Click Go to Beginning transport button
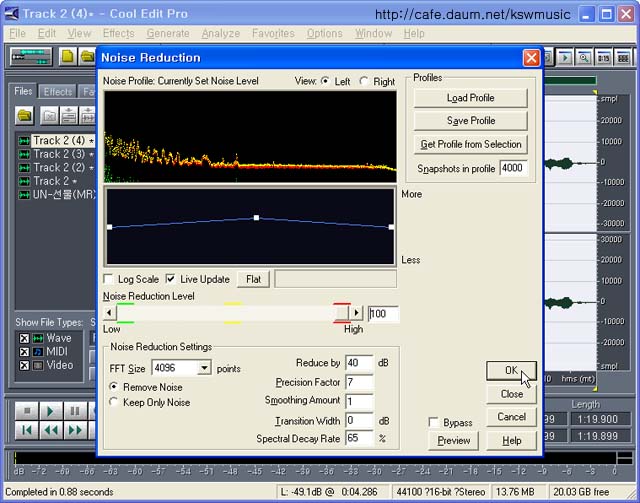Image resolution: width=640 pixels, height=503 pixels. coord(27,430)
